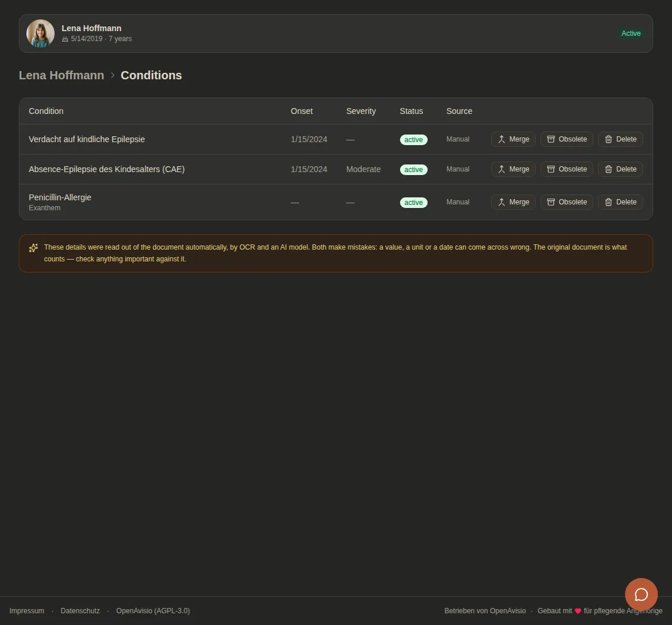Click the sparkle icon in the OCR notice
Screen dimensions: 672x625
point(33,248)
